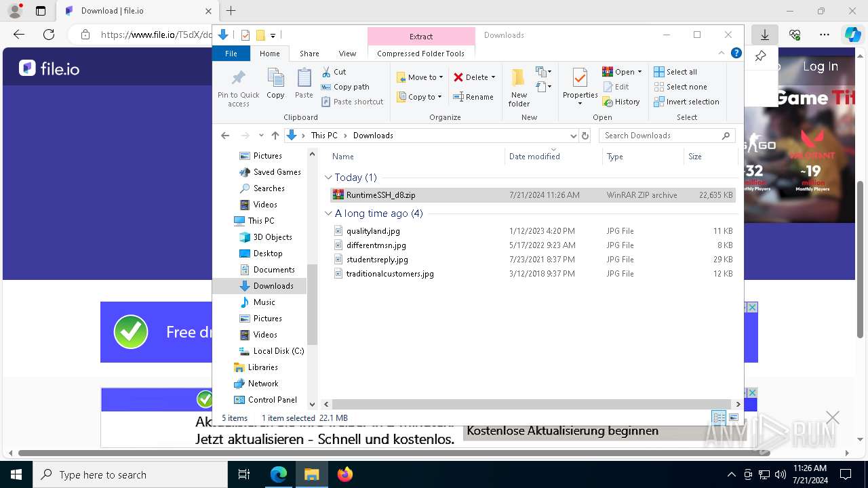Viewport: 868px width, 488px height.
Task: Click the Copy ribbon button
Action: 275,84
